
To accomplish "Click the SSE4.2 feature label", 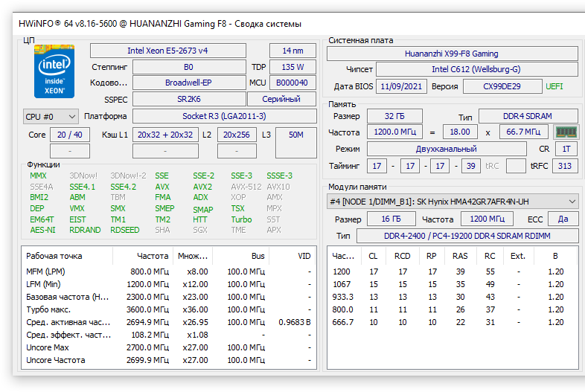I will tap(123, 187).
